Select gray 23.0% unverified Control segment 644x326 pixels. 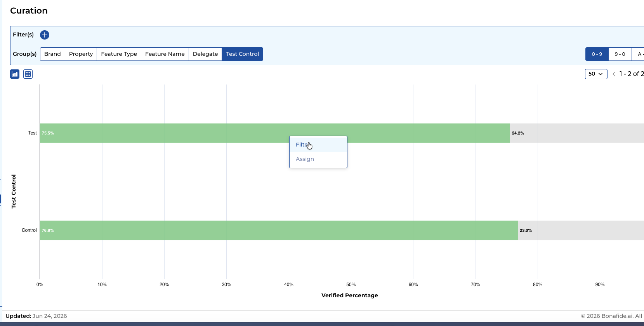pyautogui.click(x=581, y=230)
